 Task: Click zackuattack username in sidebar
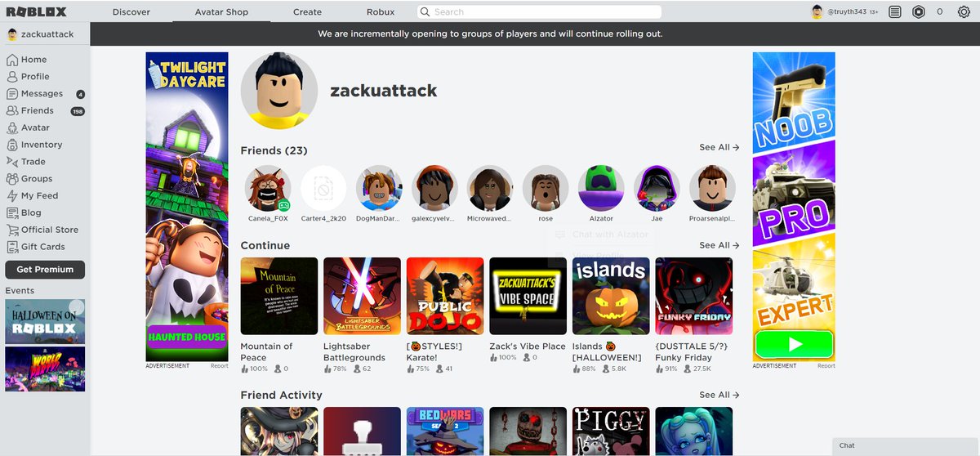coord(48,34)
